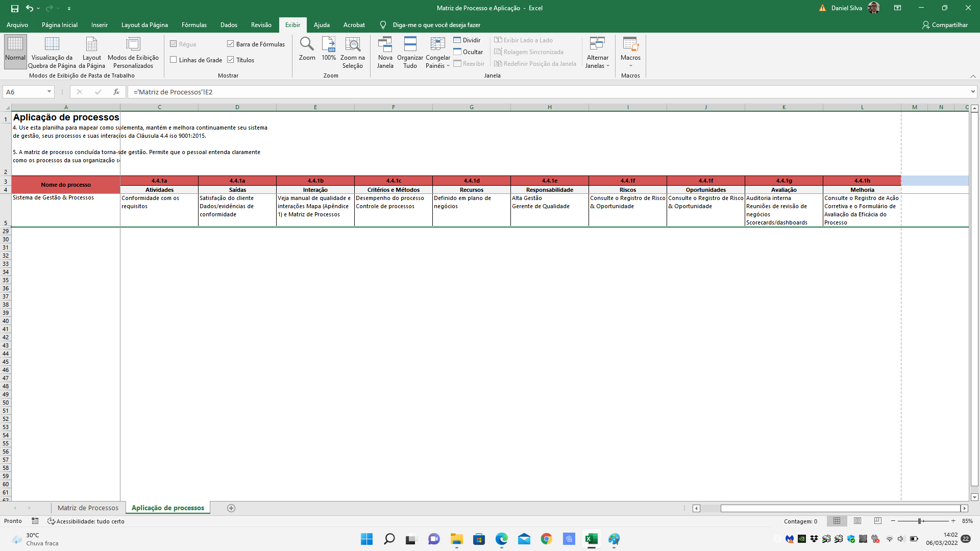Image resolution: width=980 pixels, height=551 pixels.
Task: Click the Zoom magnifier icon in ribbon
Action: coord(307,45)
